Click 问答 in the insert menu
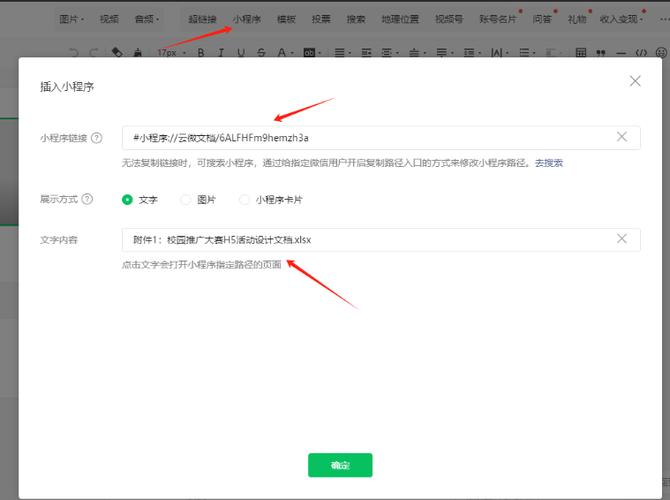This screenshot has height=500, width=670. (542, 19)
